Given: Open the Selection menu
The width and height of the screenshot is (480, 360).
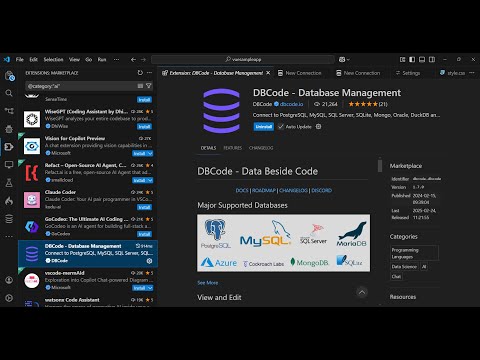Looking at the screenshot, I should (x=53, y=59).
